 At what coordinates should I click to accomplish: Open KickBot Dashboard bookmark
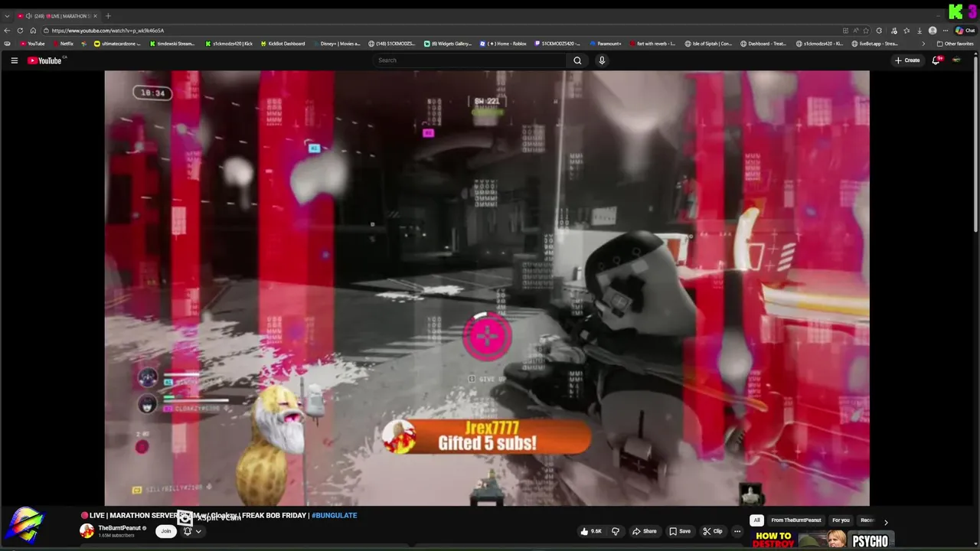click(283, 44)
